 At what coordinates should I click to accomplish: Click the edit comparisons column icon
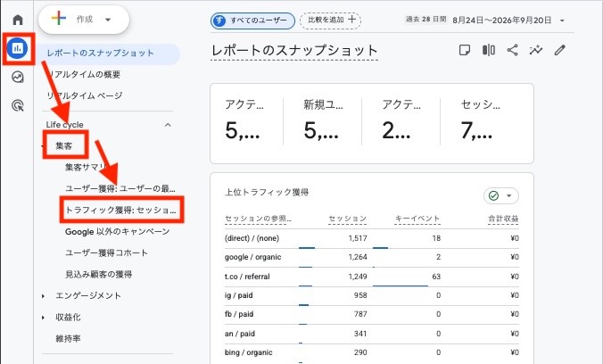[489, 50]
